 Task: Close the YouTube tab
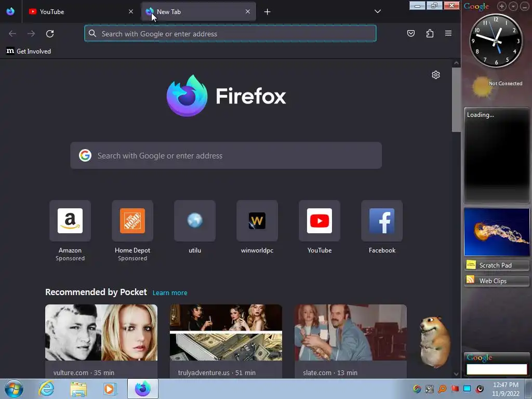[x=131, y=11]
